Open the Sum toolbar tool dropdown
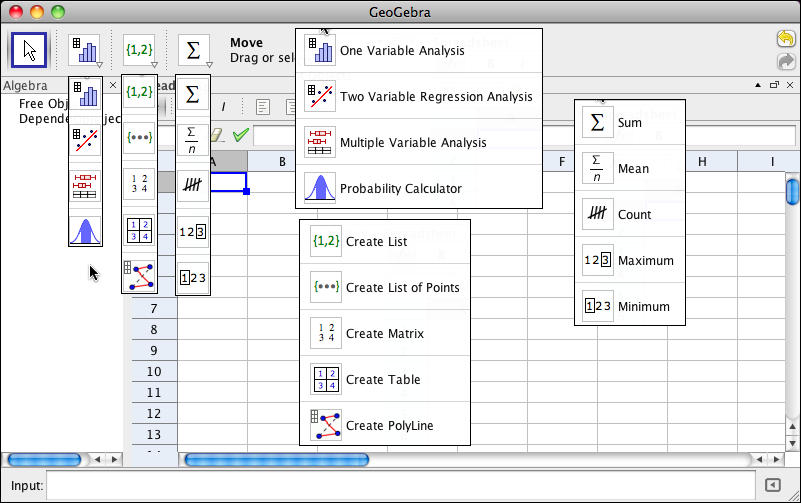This screenshot has width=801, height=503. 193,49
